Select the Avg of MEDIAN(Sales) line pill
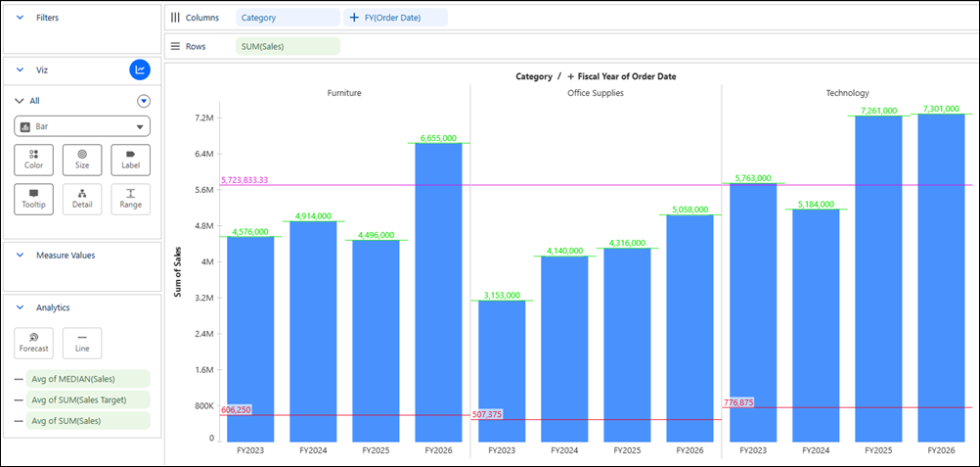 click(x=87, y=379)
